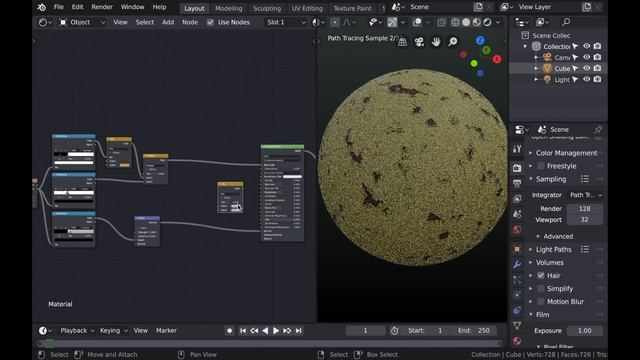Toggle viewport overlays
This screenshot has width=640, height=360.
click(417, 22)
